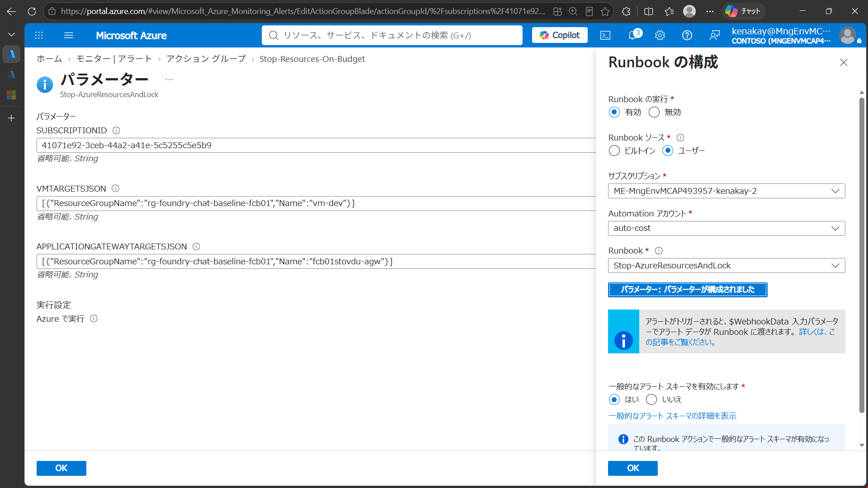This screenshot has height=488, width=868.
Task: Open the reader view icon in address bar
Action: [589, 11]
